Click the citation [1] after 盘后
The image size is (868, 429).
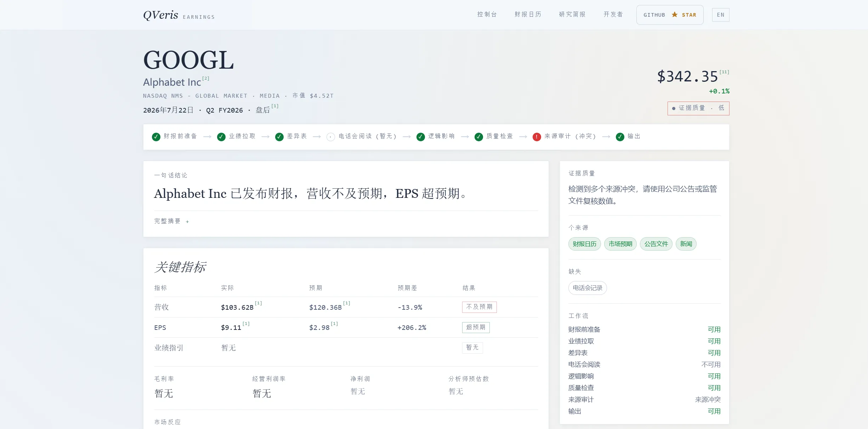[275, 106]
